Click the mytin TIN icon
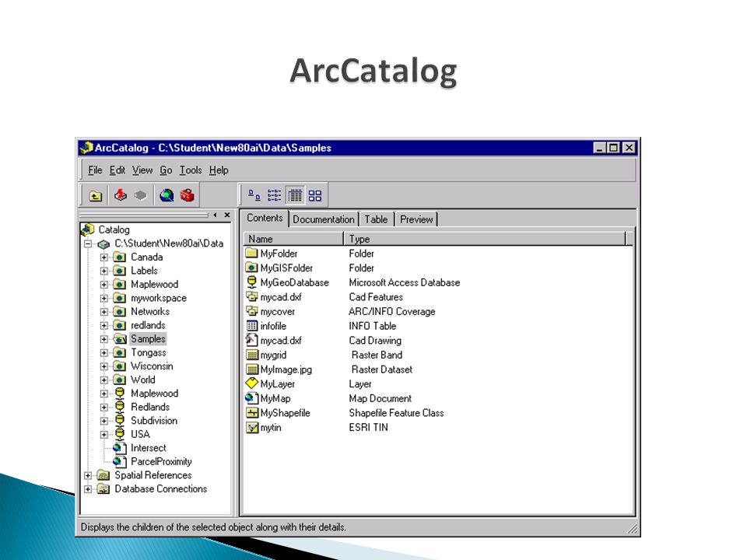The image size is (747, 560). click(251, 427)
